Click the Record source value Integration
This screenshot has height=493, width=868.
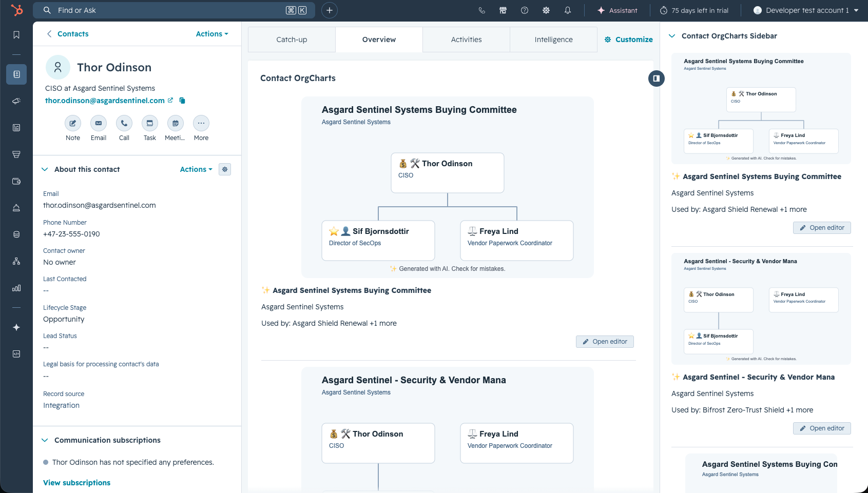coord(61,405)
